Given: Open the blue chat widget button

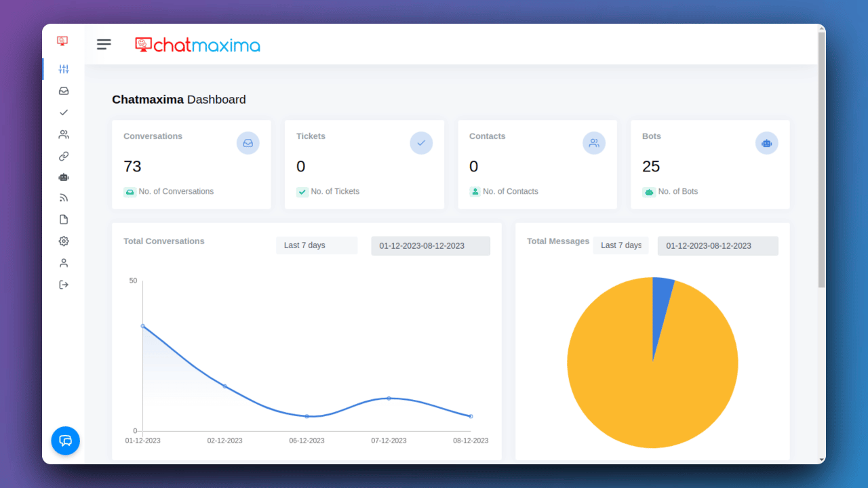Looking at the screenshot, I should click(66, 441).
